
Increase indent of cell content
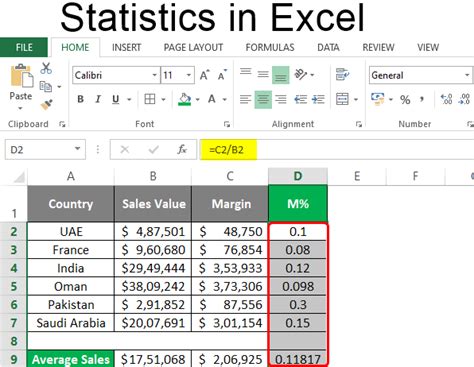pyautogui.click(x=318, y=99)
